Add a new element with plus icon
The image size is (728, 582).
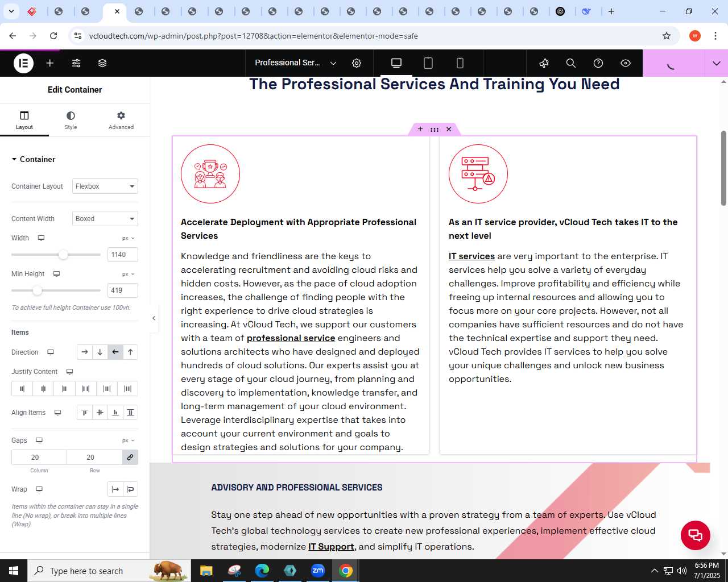click(50, 63)
